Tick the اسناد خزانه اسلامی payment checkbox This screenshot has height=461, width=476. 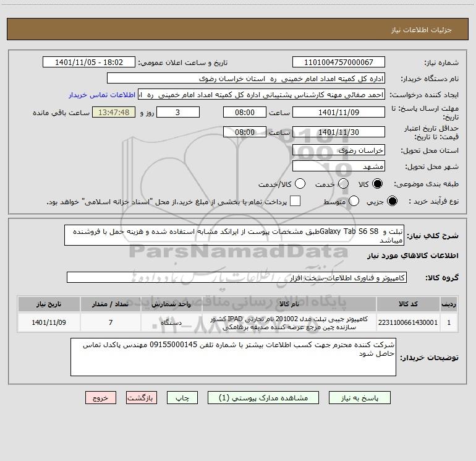(295, 201)
